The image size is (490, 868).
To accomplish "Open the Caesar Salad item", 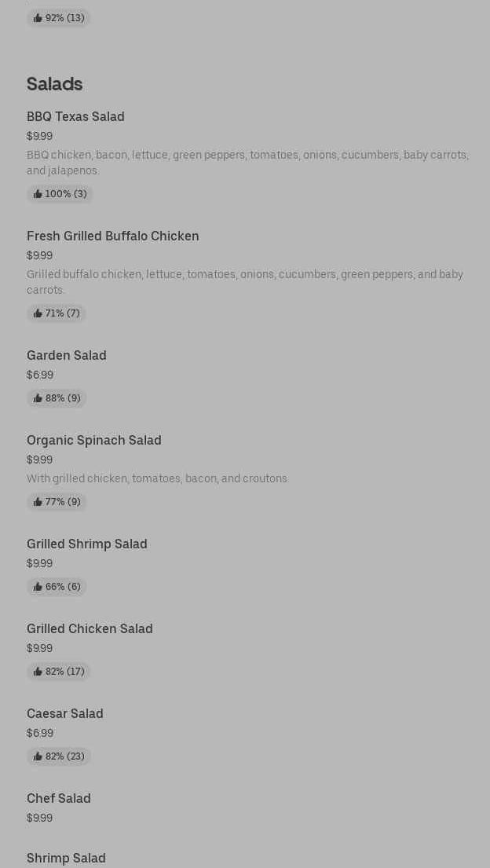I will click(x=64, y=713).
